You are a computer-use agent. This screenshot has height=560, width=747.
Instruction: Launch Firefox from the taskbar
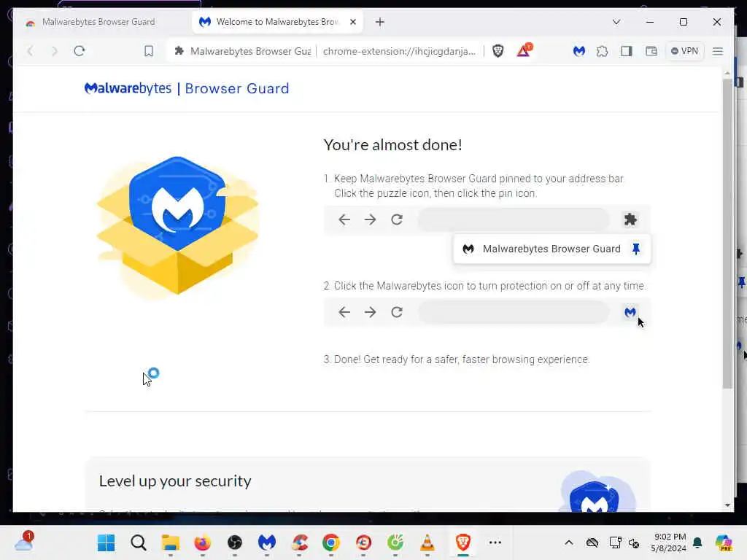click(x=203, y=542)
